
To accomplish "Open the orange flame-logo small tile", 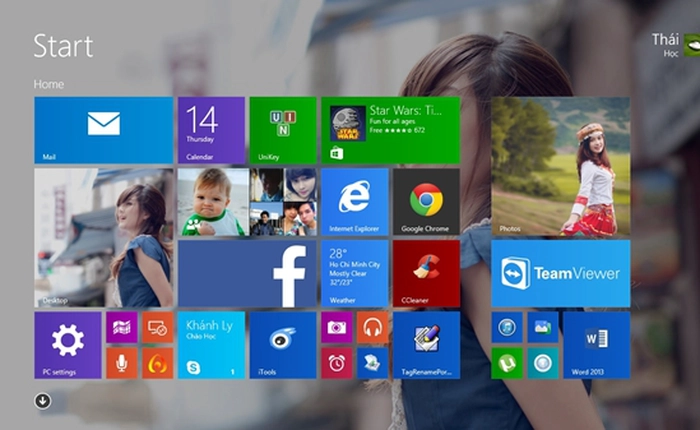I will point(158,363).
